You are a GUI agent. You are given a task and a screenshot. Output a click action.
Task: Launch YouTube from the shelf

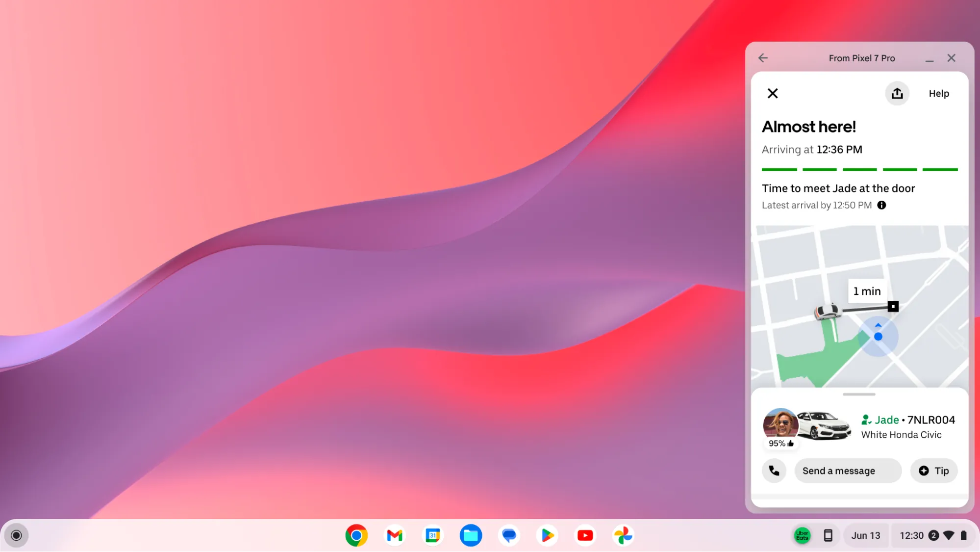tap(585, 535)
